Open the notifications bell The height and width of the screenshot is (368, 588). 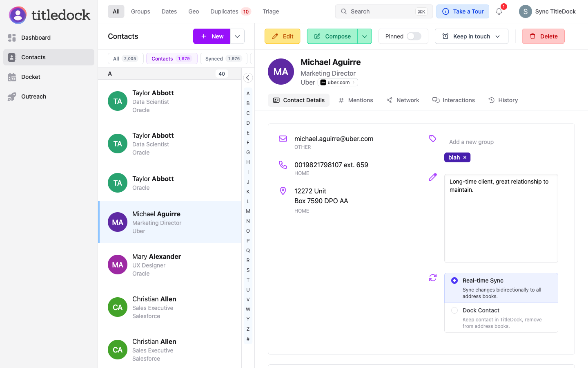(499, 11)
